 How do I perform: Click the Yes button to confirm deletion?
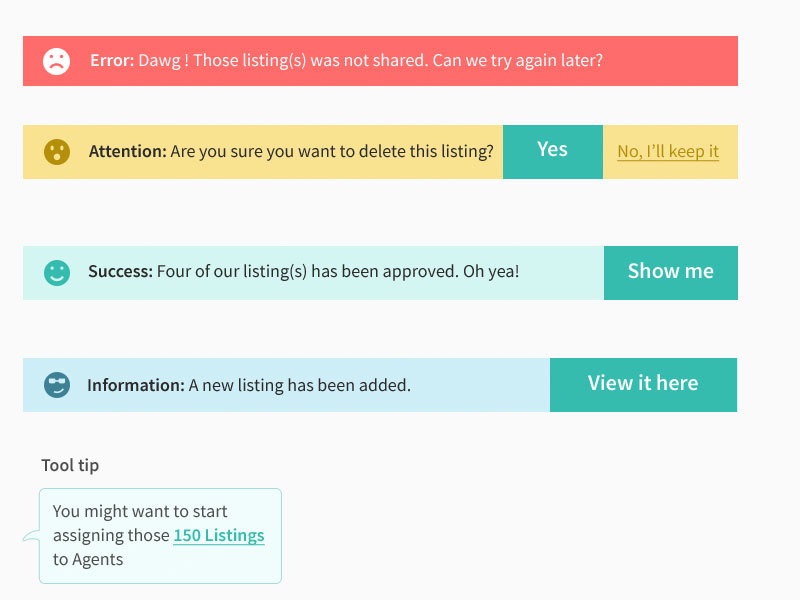[553, 151]
